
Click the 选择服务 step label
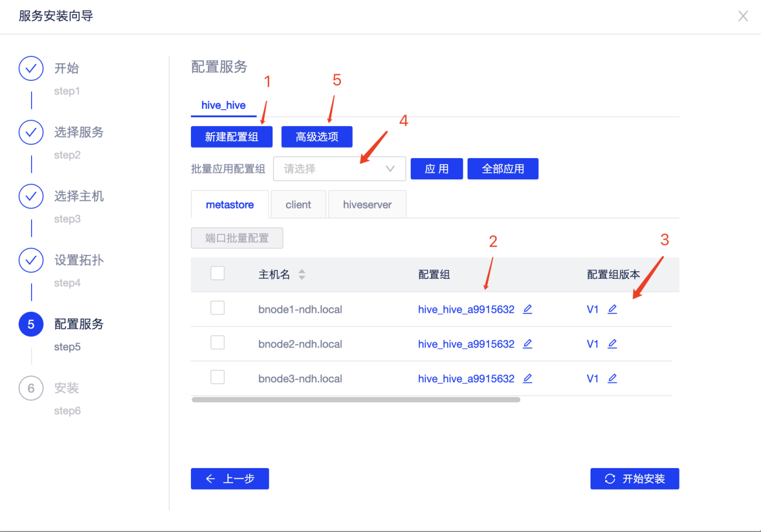[x=79, y=132]
